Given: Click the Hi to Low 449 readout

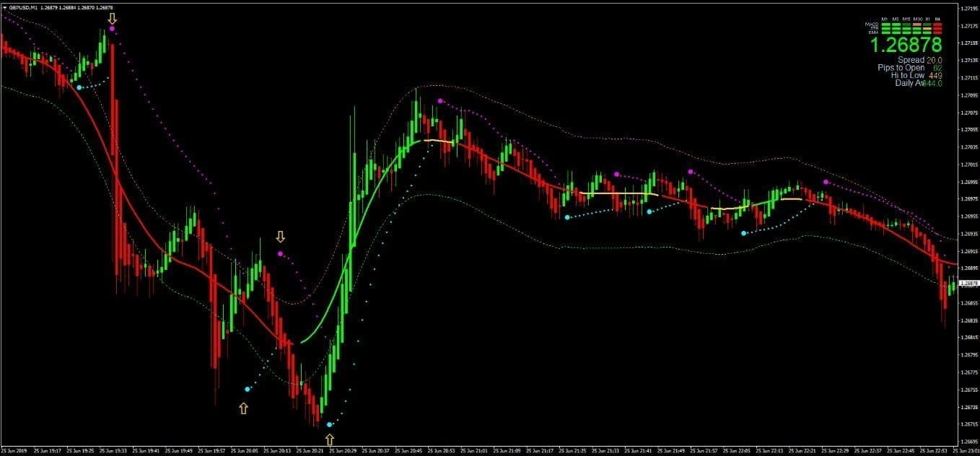Looking at the screenshot, I should (916, 75).
